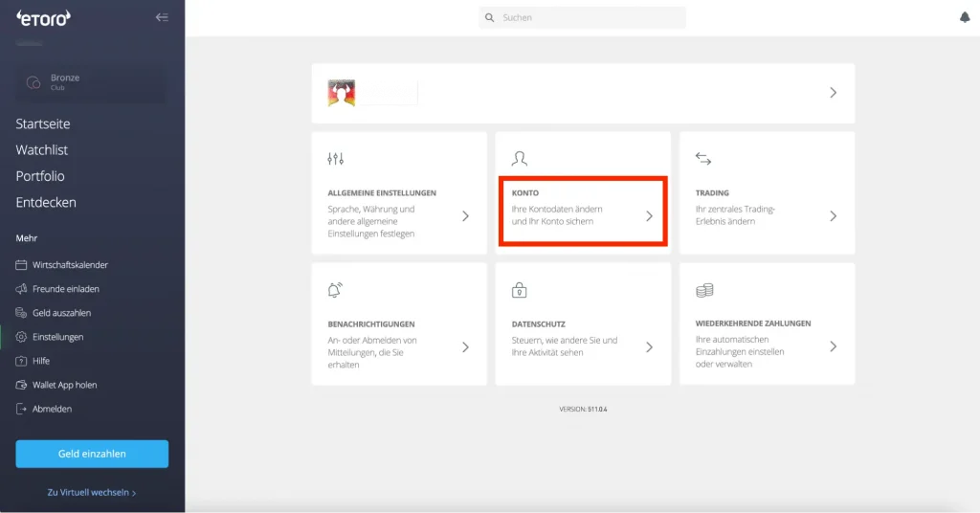
Task: Click the profile avatar thumbnail
Action: pyautogui.click(x=342, y=93)
